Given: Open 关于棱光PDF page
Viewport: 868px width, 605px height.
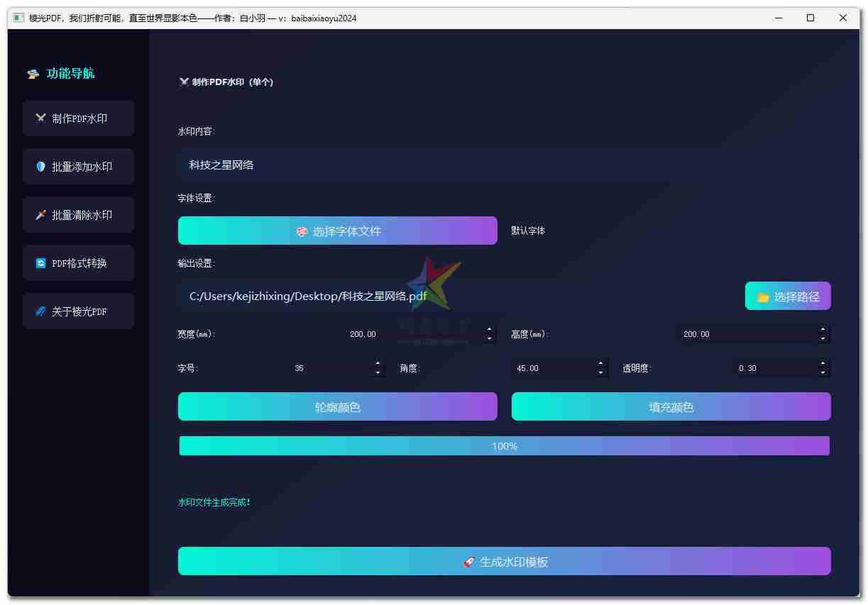Looking at the screenshot, I should (78, 311).
